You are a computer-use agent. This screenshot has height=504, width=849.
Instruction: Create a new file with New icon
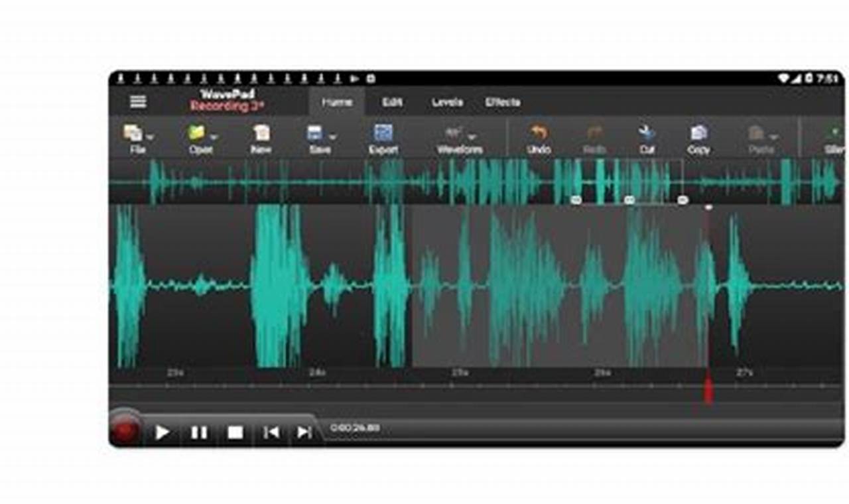pyautogui.click(x=261, y=133)
